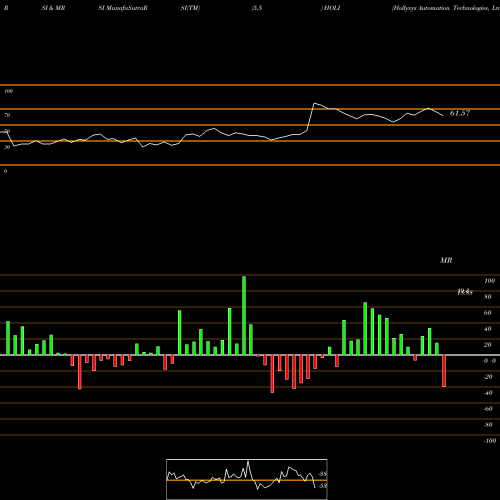Click the MR axis label -40
The image size is (500, 500).
488,393
